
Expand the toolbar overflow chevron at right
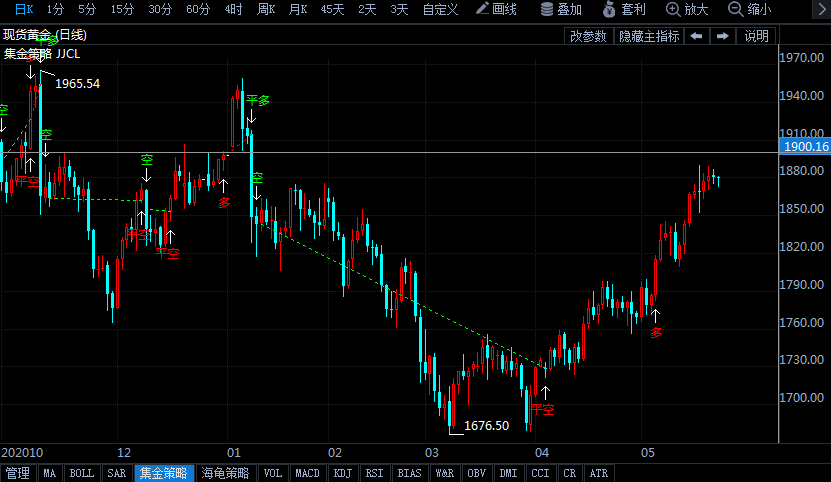pos(821,9)
